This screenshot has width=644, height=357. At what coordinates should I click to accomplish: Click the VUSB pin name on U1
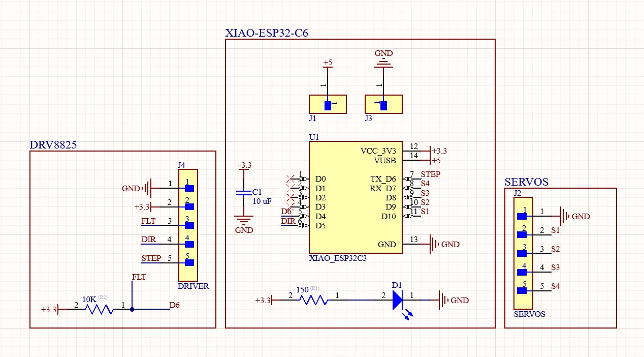coord(385,160)
